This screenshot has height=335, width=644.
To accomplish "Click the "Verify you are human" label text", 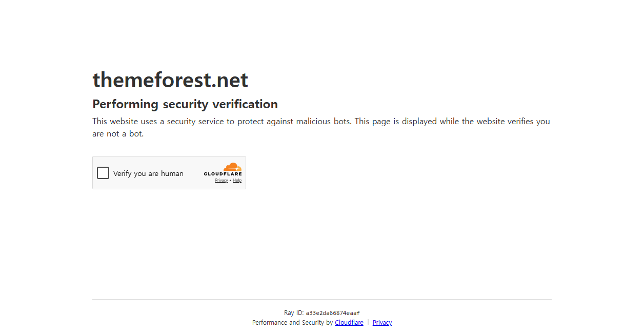I will click(148, 173).
